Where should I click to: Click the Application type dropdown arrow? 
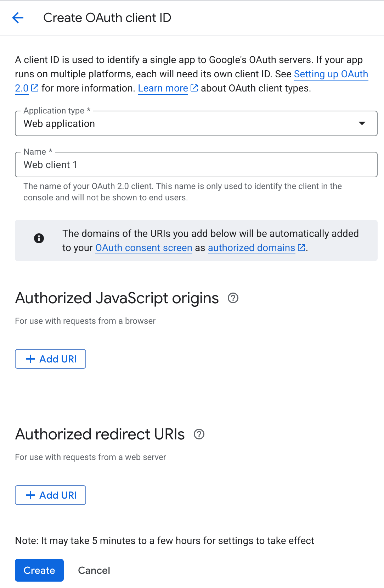coord(362,123)
